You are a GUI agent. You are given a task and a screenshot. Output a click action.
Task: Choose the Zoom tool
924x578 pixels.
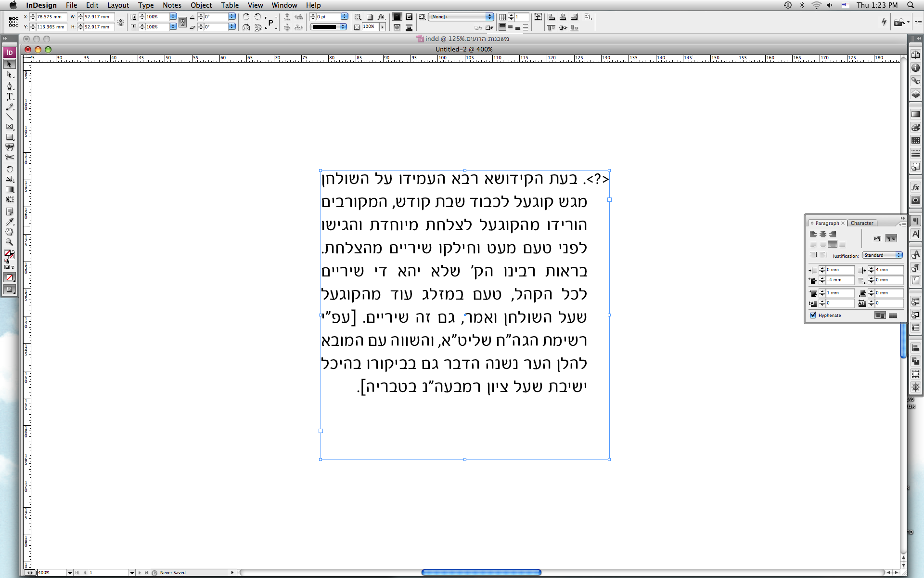point(10,242)
